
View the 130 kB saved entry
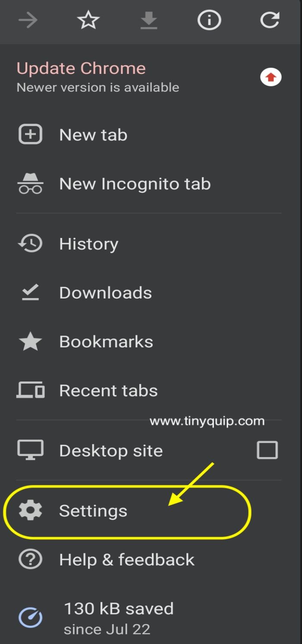tap(119, 609)
